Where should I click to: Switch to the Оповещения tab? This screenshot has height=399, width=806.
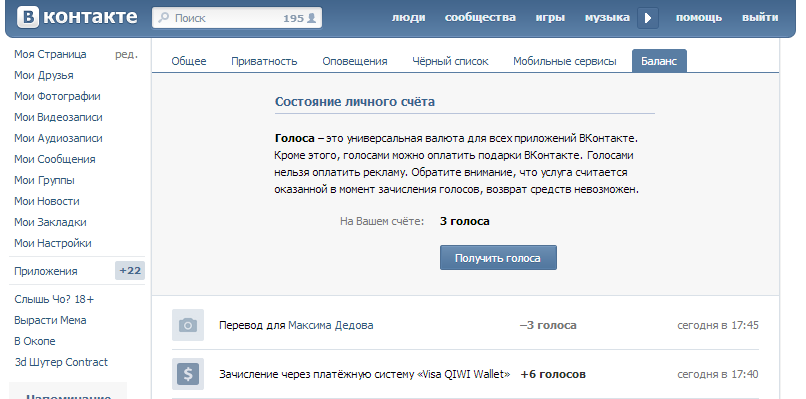point(355,61)
